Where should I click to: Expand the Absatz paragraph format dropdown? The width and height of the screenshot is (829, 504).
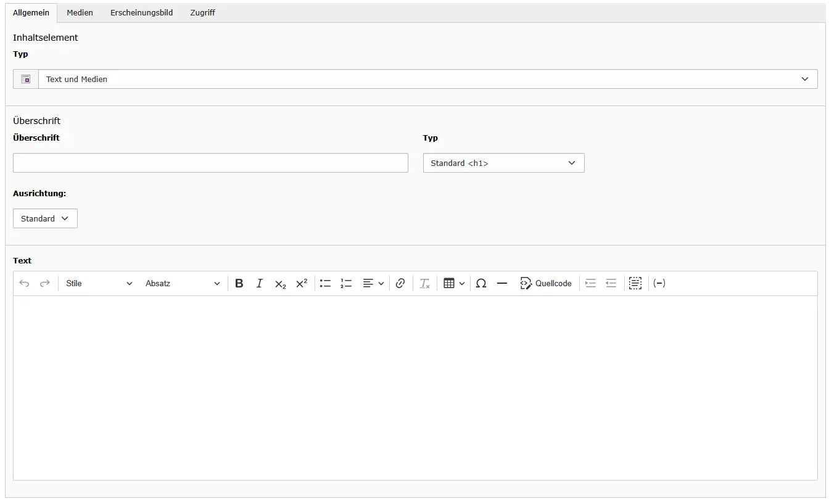click(183, 284)
